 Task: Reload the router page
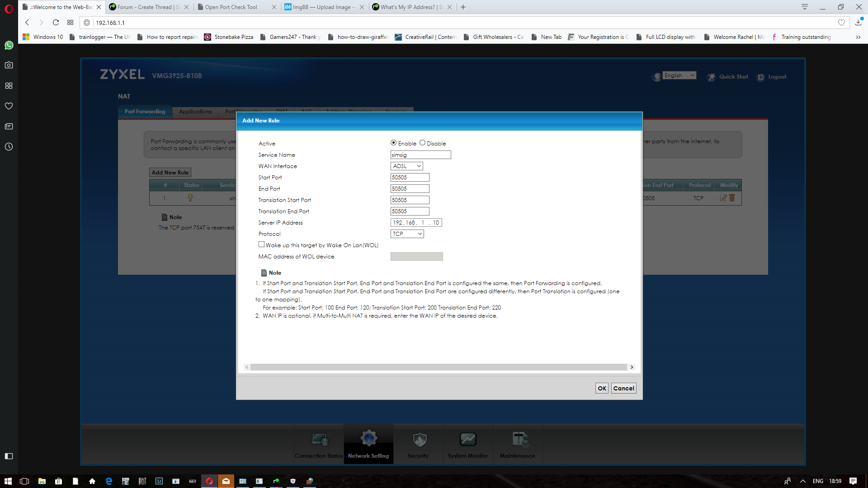pyautogui.click(x=56, y=23)
